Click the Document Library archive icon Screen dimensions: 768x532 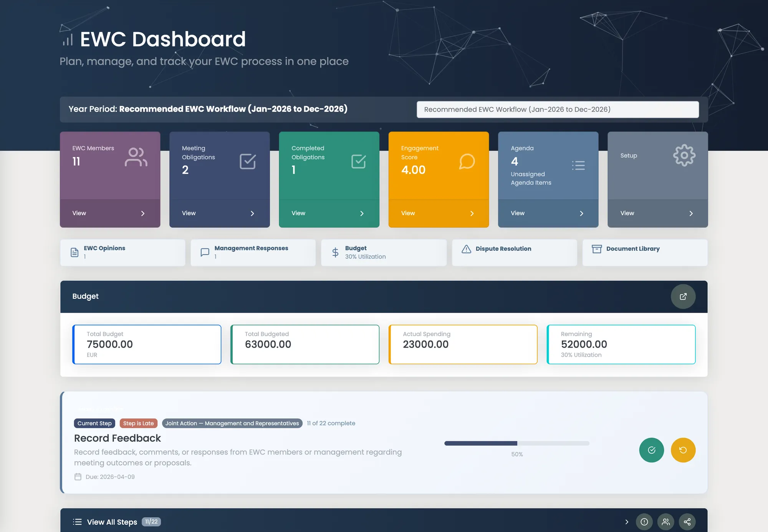point(597,249)
